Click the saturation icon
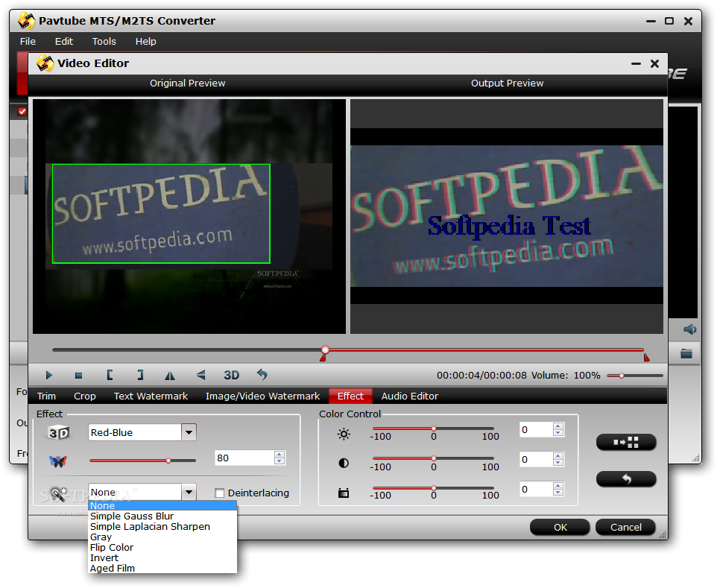Screen dimensions: 717x588 pyautogui.click(x=344, y=493)
